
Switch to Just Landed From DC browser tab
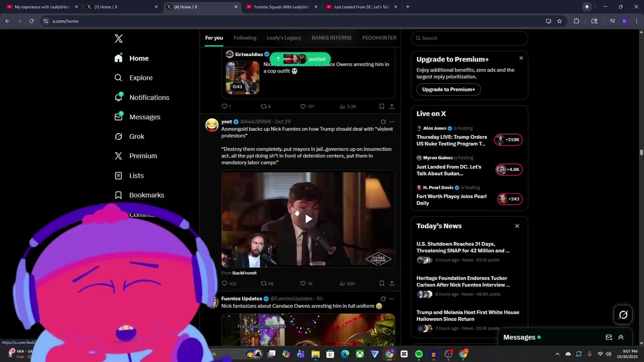pyautogui.click(x=361, y=7)
